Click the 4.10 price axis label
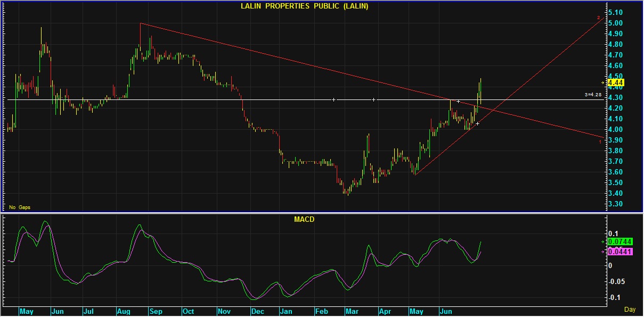This screenshot has height=317, width=644. point(616,119)
